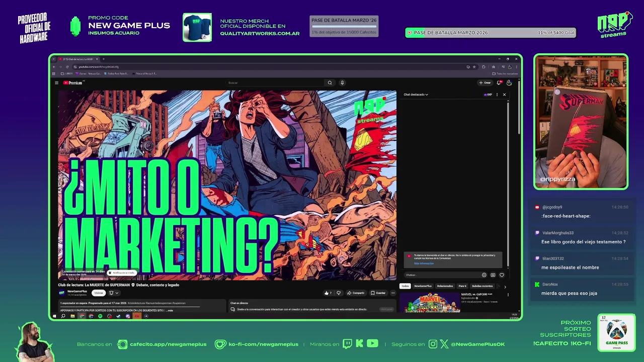Go back in the browser
The image size is (644, 362).
[54, 67]
